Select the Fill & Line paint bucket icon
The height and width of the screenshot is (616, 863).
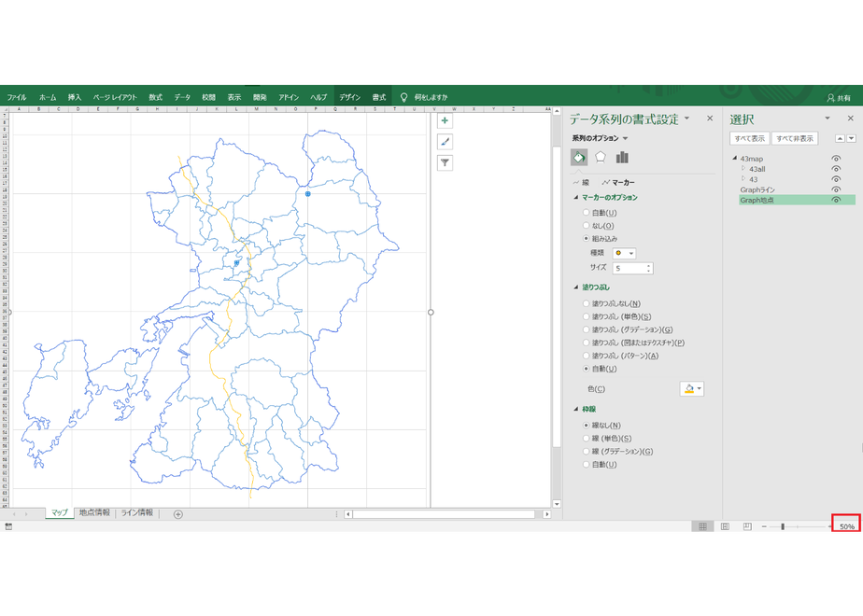tap(579, 158)
